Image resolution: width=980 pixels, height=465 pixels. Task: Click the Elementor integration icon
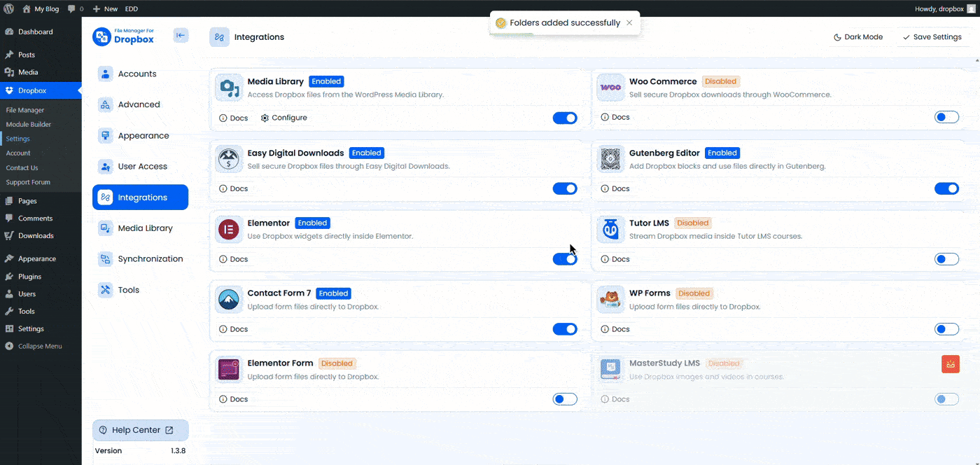(228, 229)
